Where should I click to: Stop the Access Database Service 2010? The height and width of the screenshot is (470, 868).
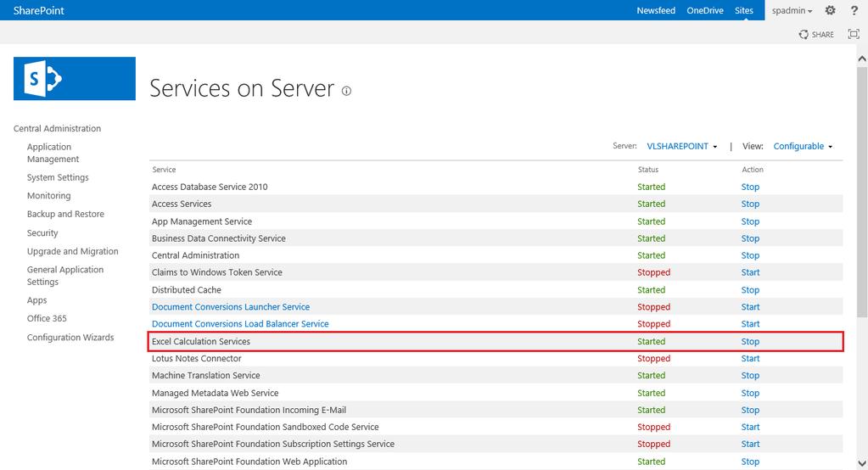(x=750, y=187)
